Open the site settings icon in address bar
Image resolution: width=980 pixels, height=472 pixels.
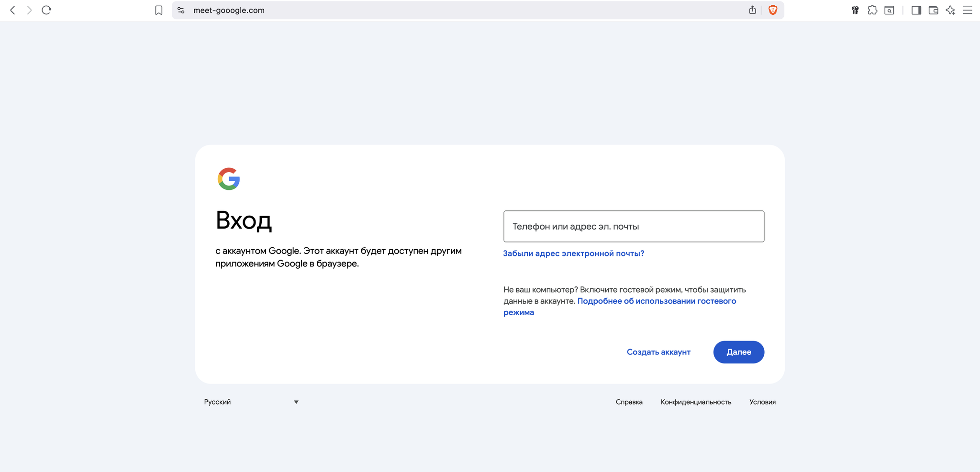coord(181,10)
